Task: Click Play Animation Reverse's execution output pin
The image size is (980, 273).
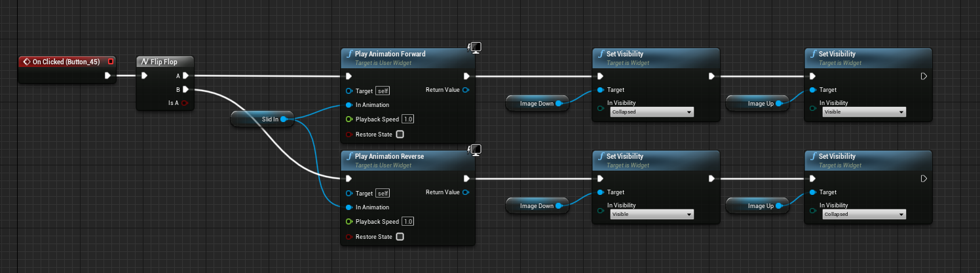Action: 466,178
